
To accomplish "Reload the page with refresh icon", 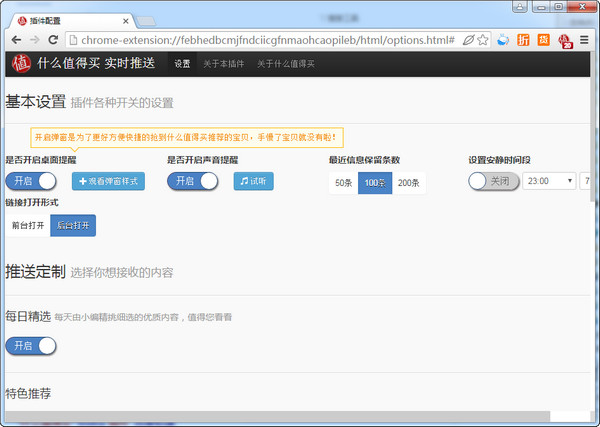I will [x=53, y=40].
